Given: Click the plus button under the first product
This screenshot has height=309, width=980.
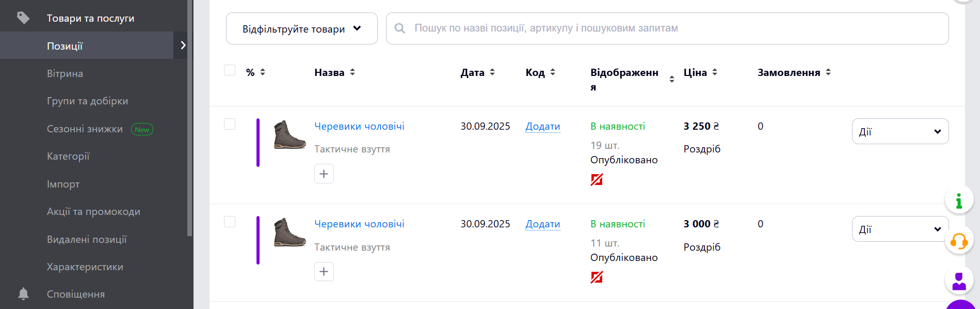Looking at the screenshot, I should click(324, 174).
